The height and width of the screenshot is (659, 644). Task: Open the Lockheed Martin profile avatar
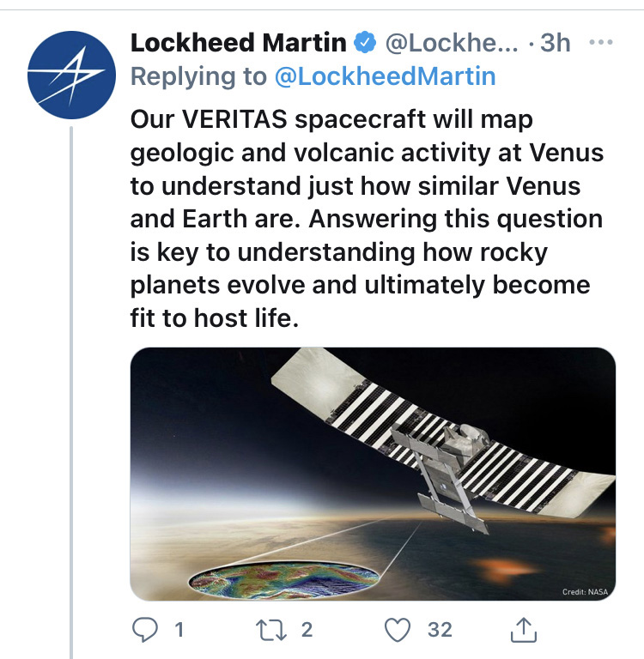coord(71,75)
